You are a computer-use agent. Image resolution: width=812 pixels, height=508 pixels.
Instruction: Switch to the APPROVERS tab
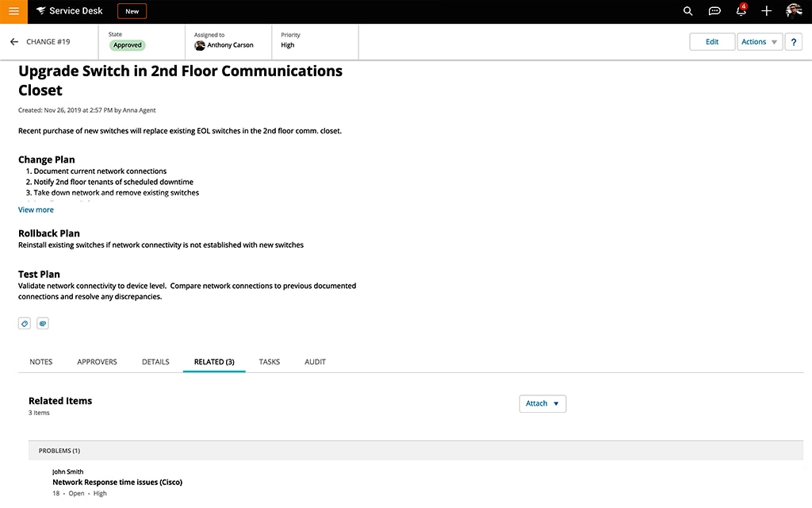coord(97,361)
